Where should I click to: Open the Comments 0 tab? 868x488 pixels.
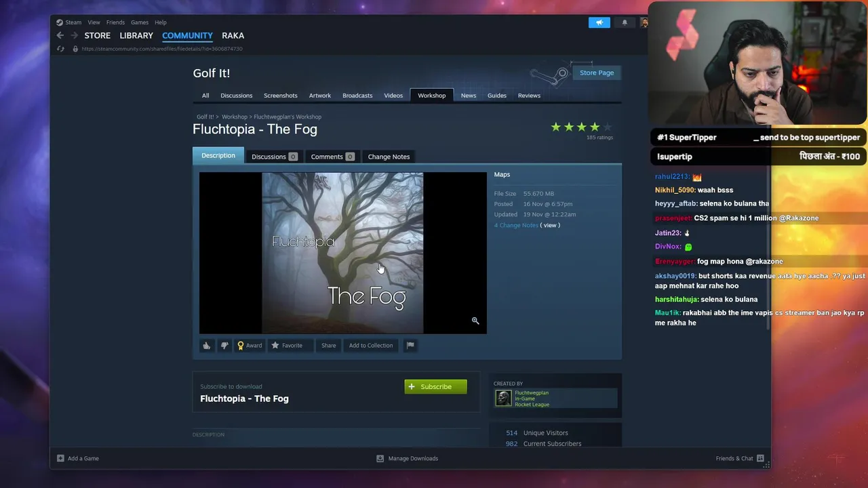coord(332,157)
